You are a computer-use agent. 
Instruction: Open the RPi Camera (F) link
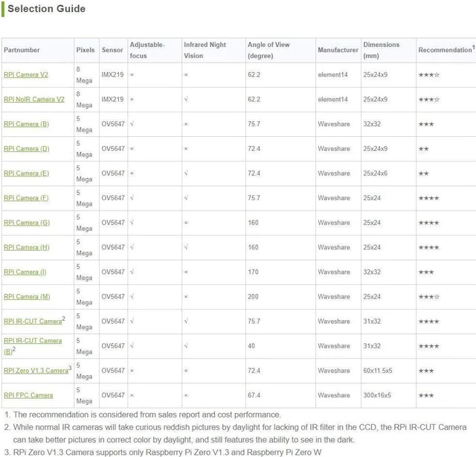[26, 198]
